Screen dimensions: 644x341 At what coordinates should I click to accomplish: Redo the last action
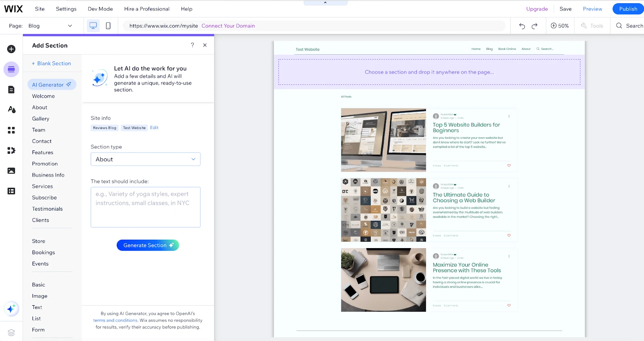(x=535, y=26)
